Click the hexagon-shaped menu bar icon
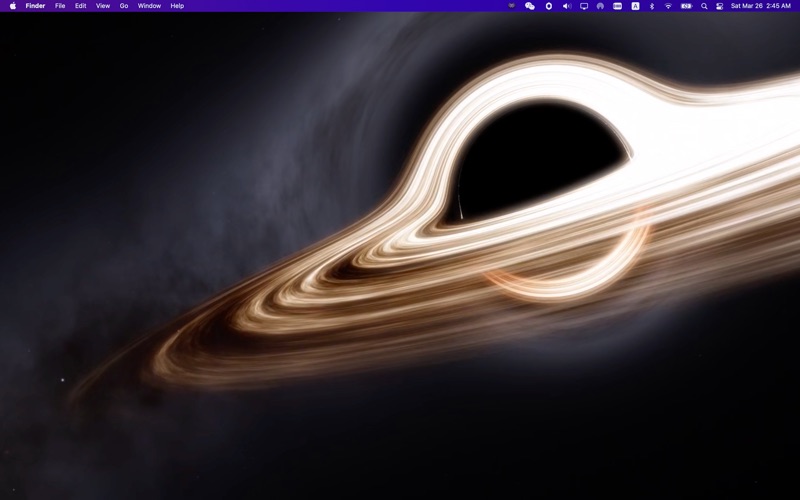The image size is (800, 500). (549, 6)
